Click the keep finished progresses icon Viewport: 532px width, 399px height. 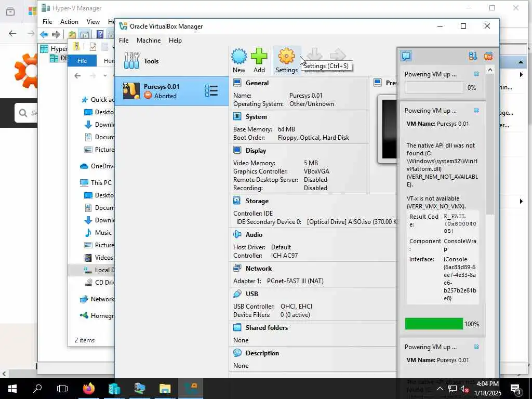click(x=473, y=56)
